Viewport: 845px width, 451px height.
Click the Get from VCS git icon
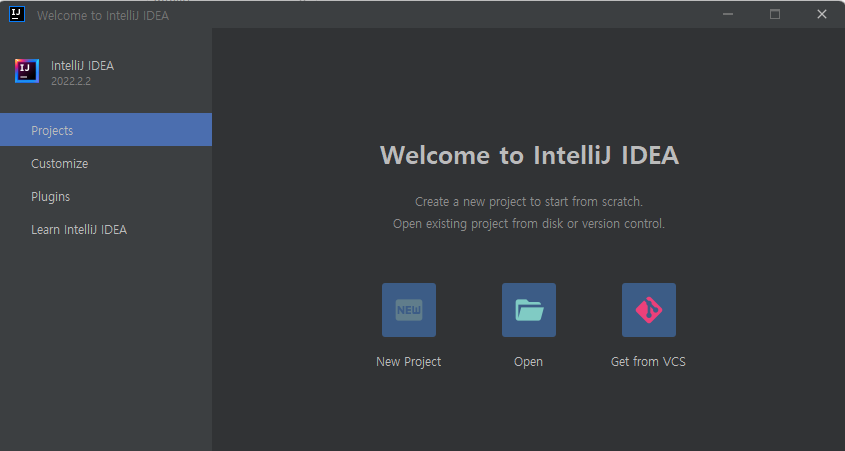click(649, 310)
